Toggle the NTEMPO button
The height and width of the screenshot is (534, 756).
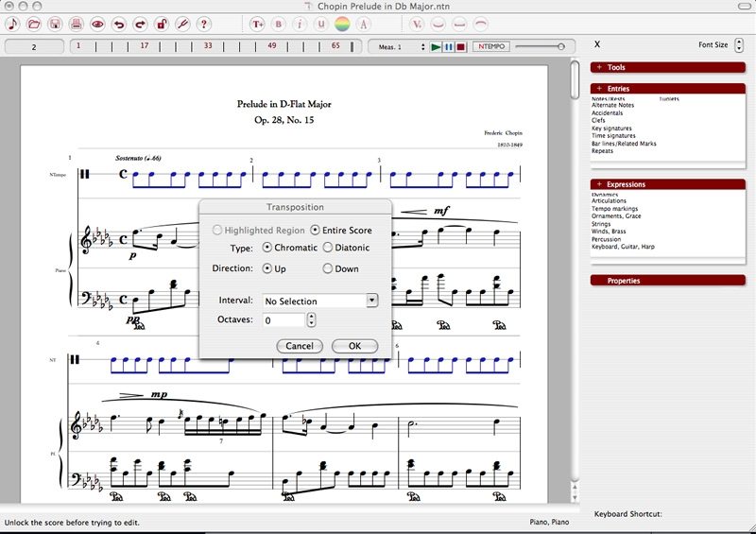491,46
